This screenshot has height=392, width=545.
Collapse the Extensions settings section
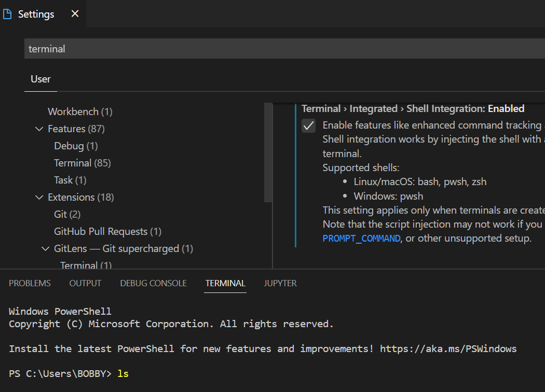pos(39,197)
